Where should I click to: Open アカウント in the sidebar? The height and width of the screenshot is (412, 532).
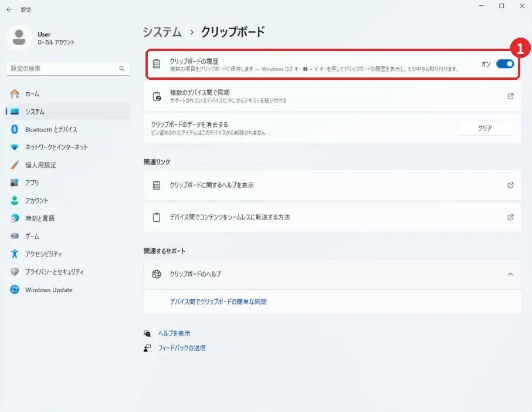click(x=68, y=201)
